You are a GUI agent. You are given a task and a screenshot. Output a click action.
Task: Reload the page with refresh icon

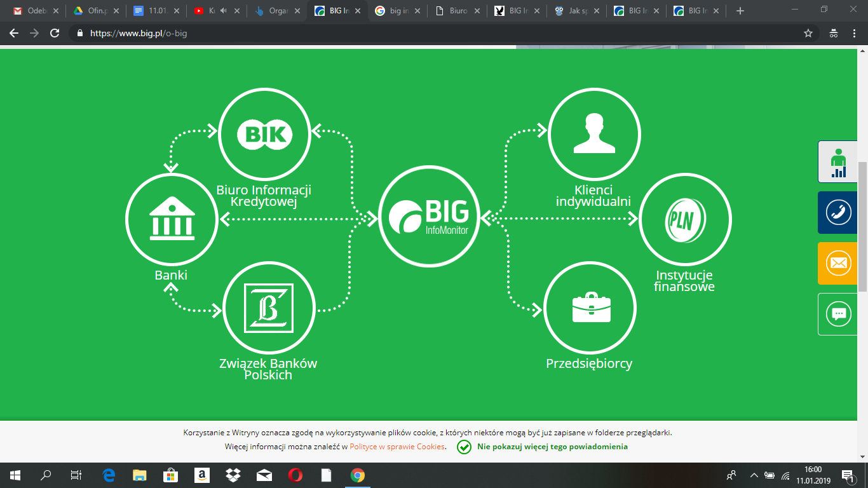pos(55,33)
